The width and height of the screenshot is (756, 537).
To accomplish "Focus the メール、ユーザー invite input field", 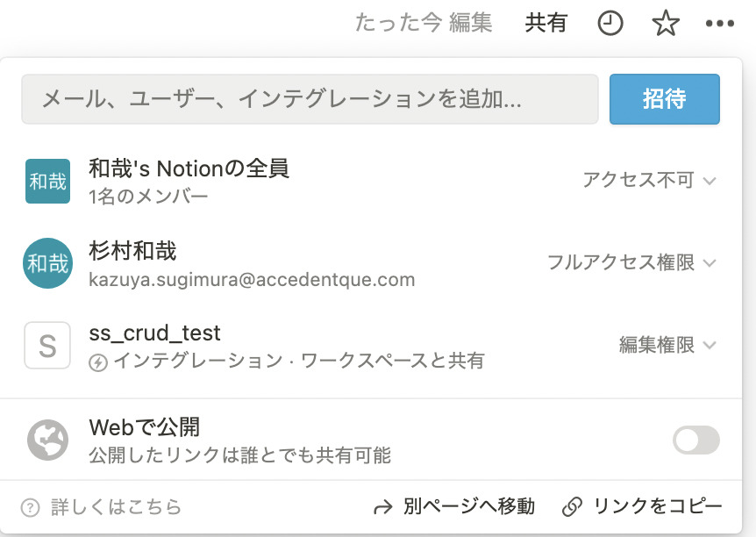I will tap(310, 99).
